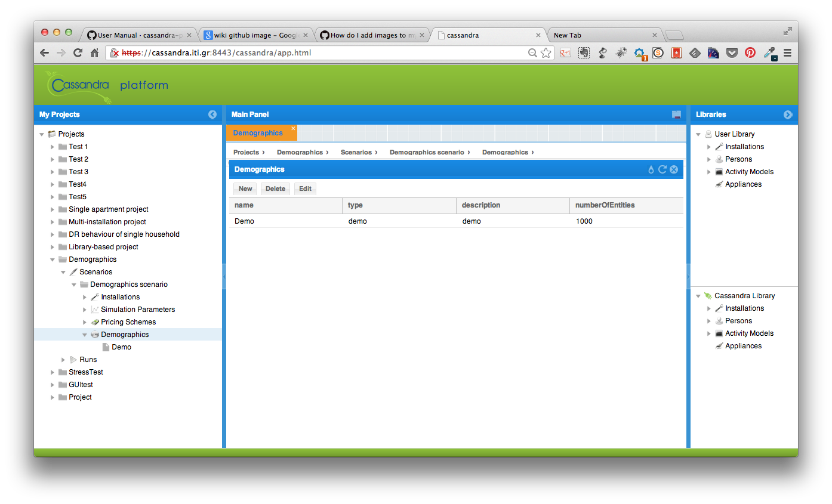The image size is (832, 504).
Task: Close the orange Demographics tab
Action: tap(293, 128)
